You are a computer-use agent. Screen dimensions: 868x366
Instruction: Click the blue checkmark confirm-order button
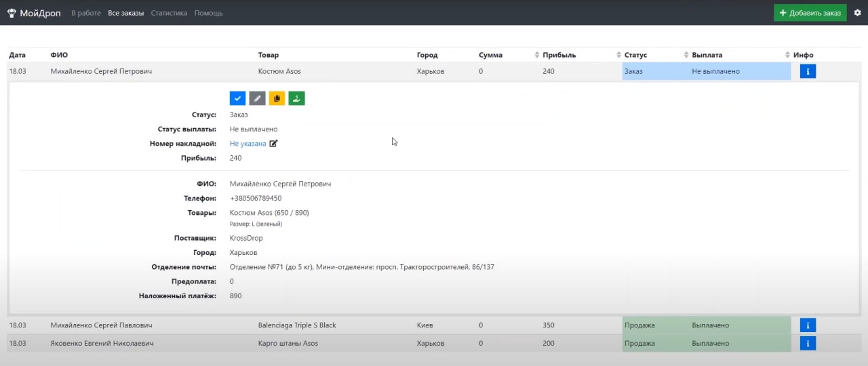pyautogui.click(x=237, y=98)
